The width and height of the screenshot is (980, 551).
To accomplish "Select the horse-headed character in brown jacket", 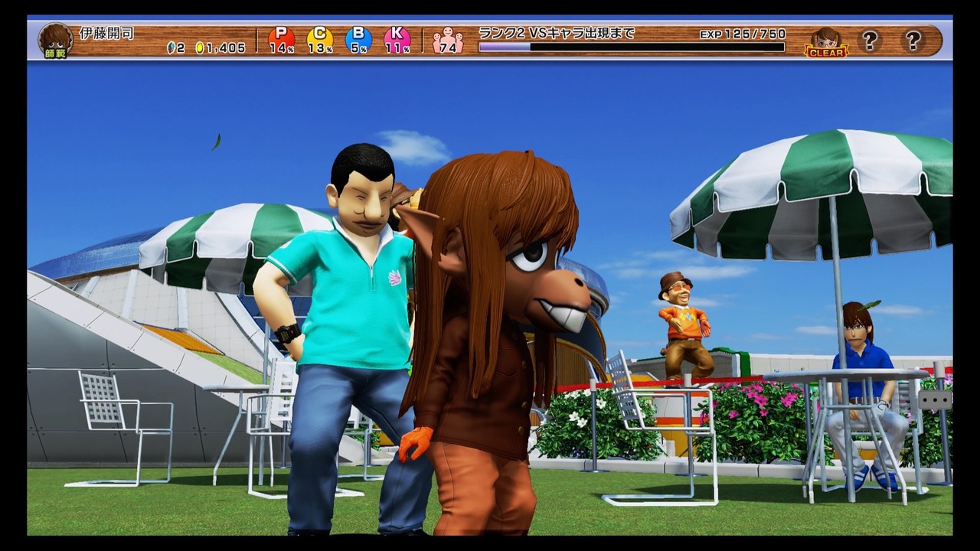I will 494,344.
